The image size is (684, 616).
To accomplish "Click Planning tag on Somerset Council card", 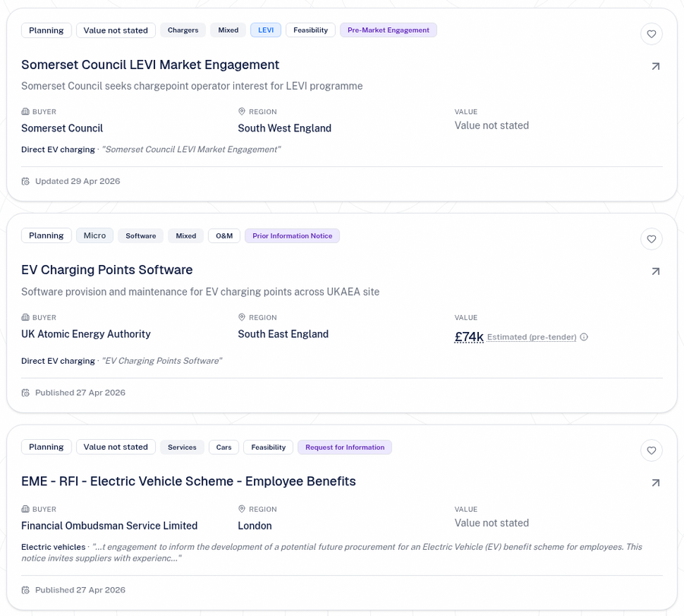I will pos(46,30).
